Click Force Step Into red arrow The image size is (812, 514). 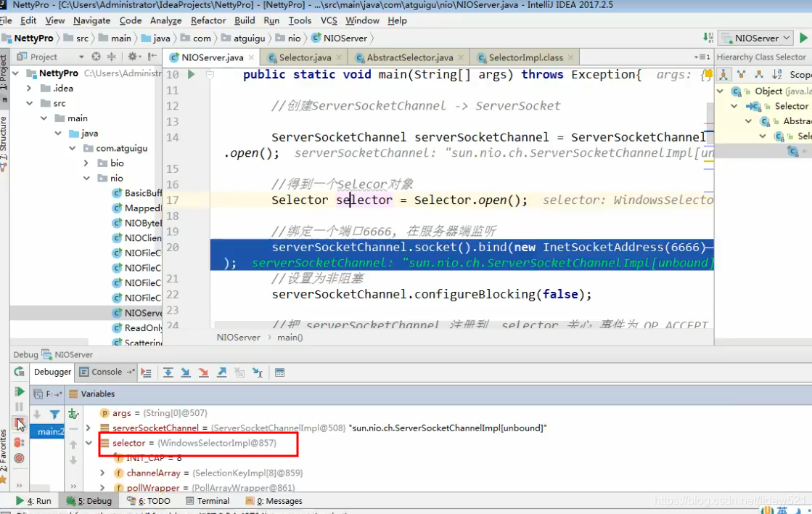tap(203, 372)
